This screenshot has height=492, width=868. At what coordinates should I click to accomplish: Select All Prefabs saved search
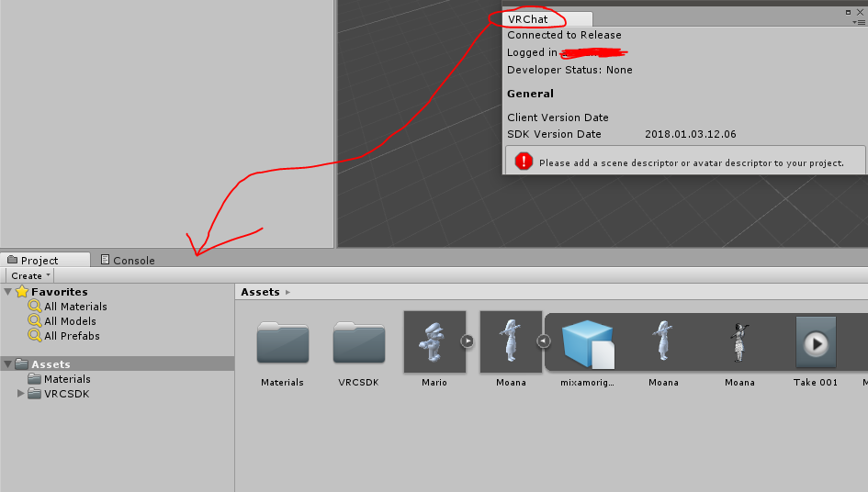(x=72, y=336)
